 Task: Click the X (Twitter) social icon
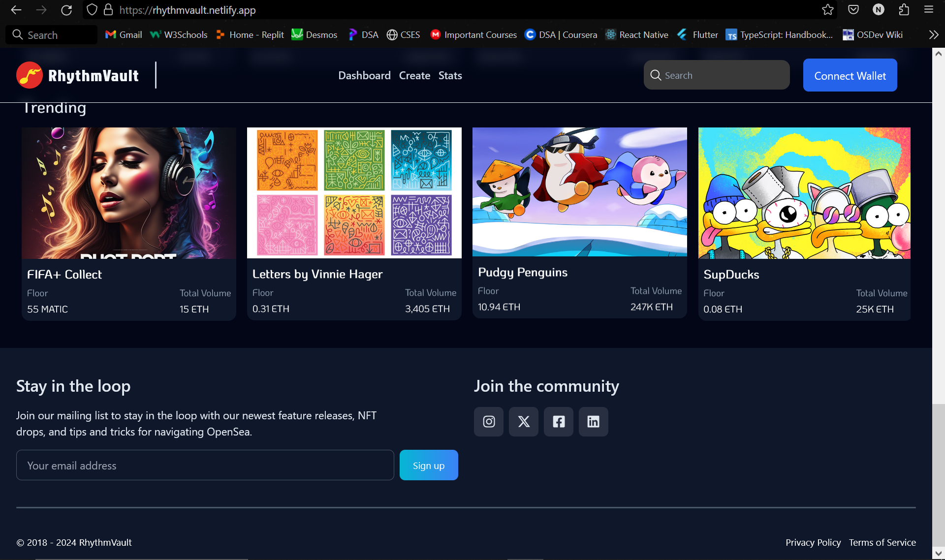coord(524,422)
